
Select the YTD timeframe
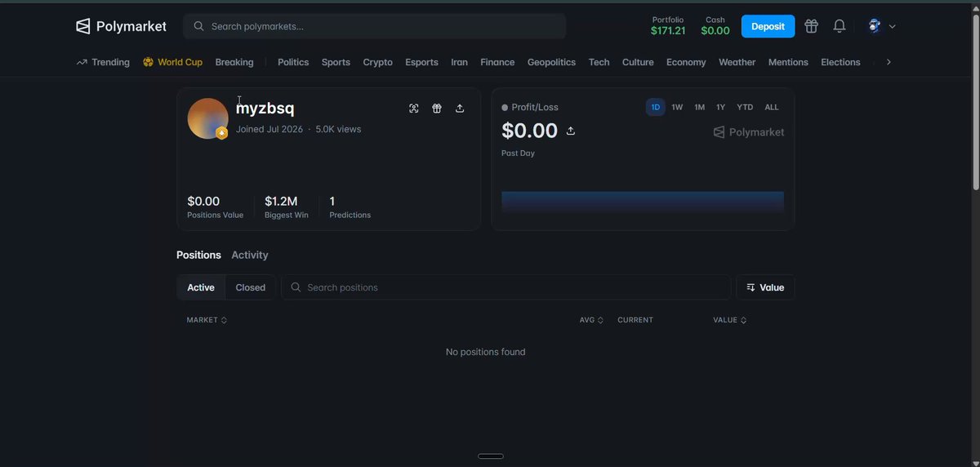tap(745, 107)
